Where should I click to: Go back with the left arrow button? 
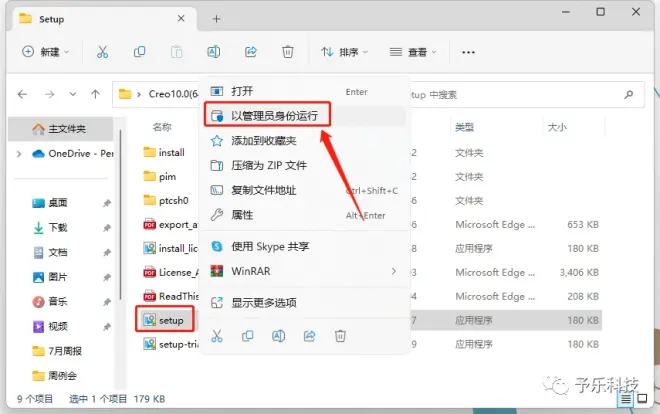pos(22,94)
